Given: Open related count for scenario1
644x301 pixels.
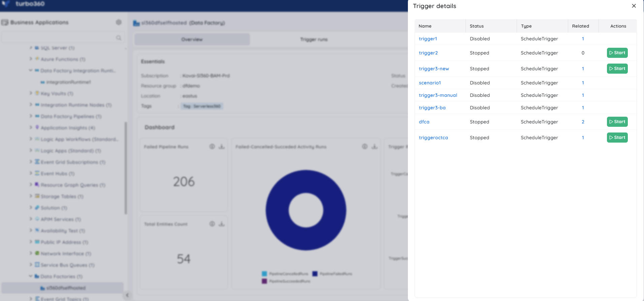Looking at the screenshot, I should [583, 83].
